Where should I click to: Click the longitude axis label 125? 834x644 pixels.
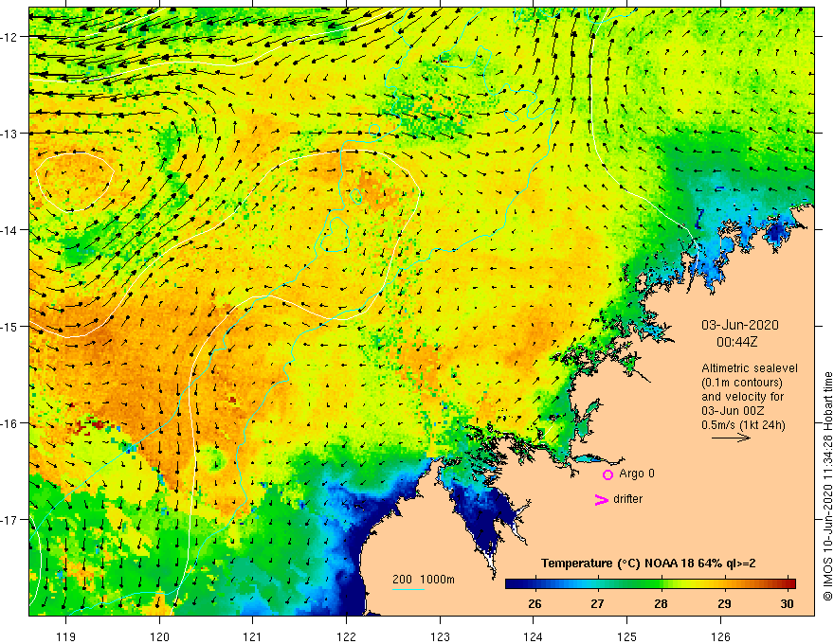tap(627, 636)
